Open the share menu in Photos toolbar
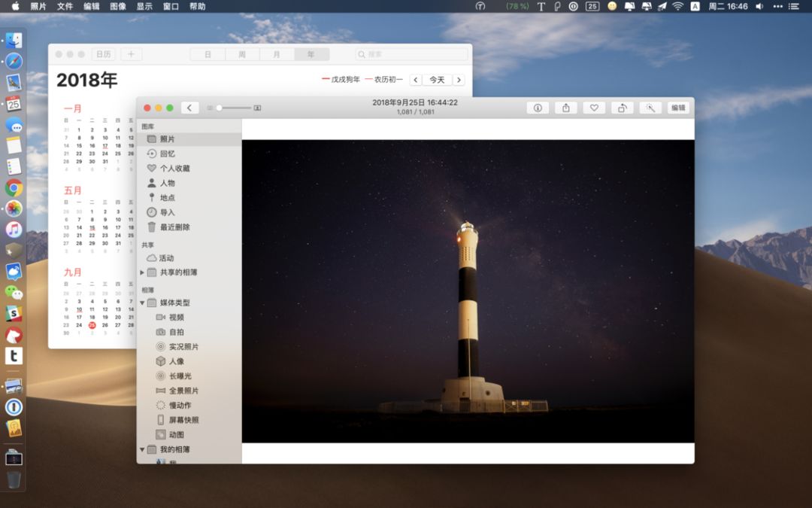Viewport: 812px width, 508px height. (x=565, y=108)
